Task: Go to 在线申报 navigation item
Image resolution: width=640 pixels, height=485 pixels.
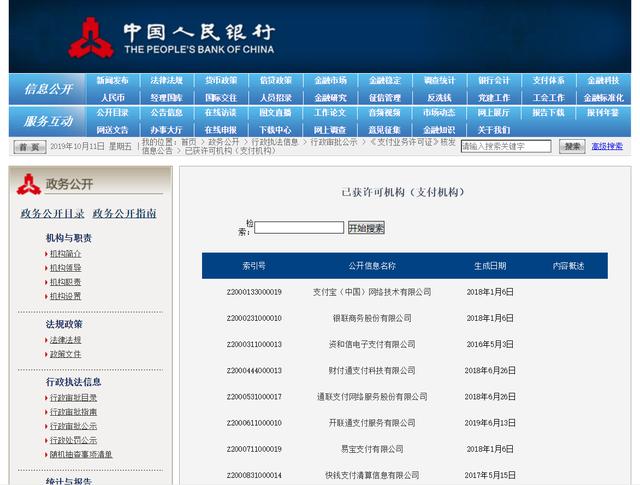Action: click(221, 130)
